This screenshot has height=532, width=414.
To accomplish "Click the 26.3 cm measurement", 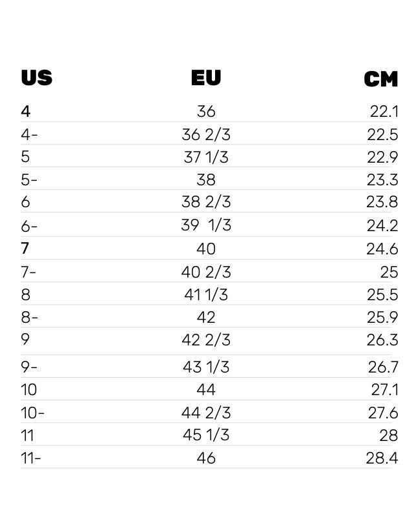I will click(382, 340).
